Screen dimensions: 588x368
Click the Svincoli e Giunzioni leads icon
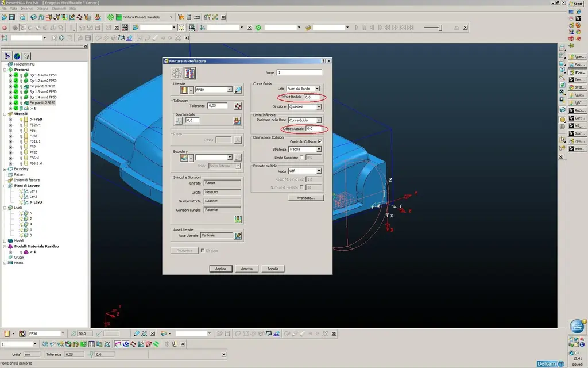pyautogui.click(x=238, y=219)
